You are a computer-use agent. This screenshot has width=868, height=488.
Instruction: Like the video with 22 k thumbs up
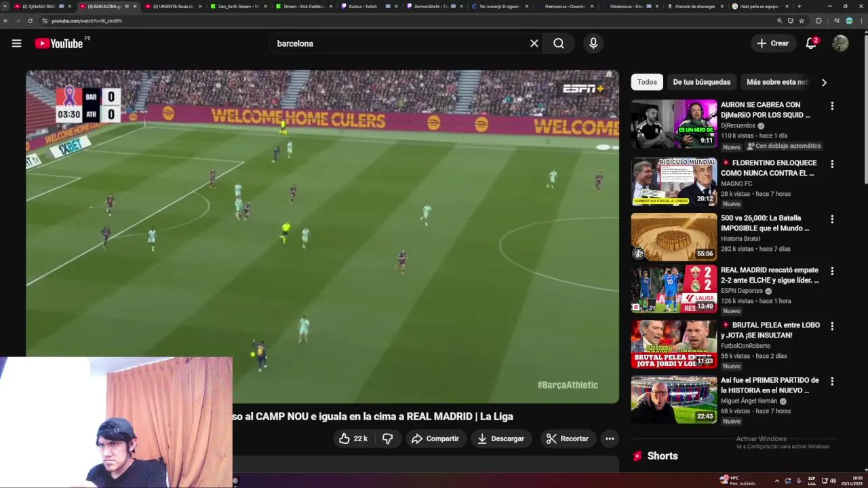(353, 439)
